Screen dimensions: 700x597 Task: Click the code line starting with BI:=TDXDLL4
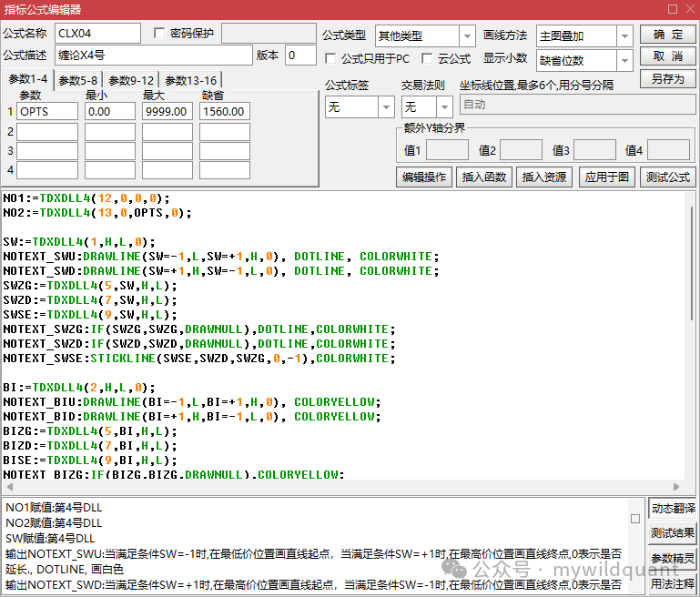coord(79,388)
